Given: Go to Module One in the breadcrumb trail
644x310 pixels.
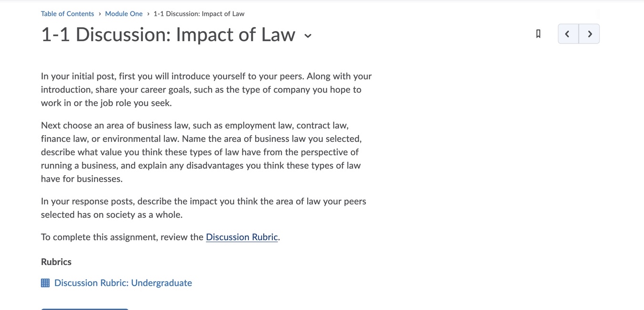Looking at the screenshot, I should click(x=124, y=13).
